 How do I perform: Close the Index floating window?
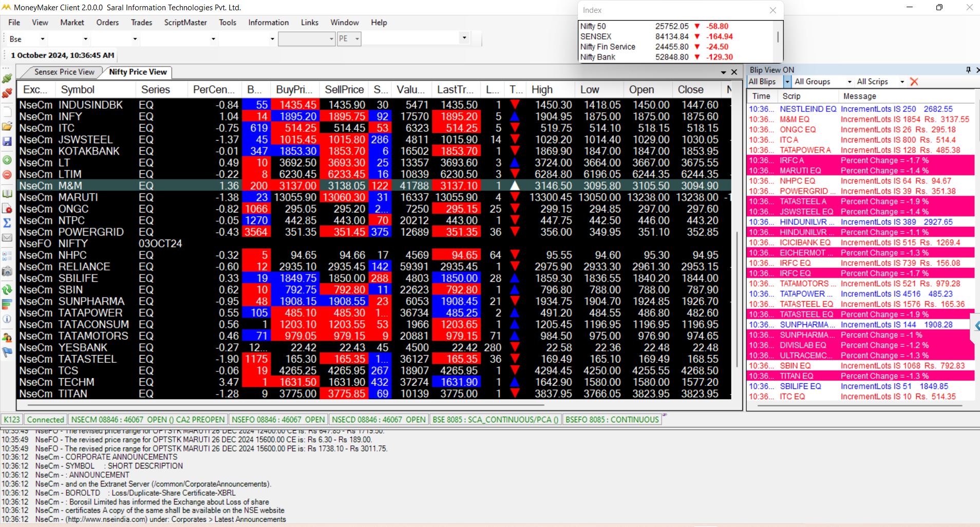[x=772, y=10]
